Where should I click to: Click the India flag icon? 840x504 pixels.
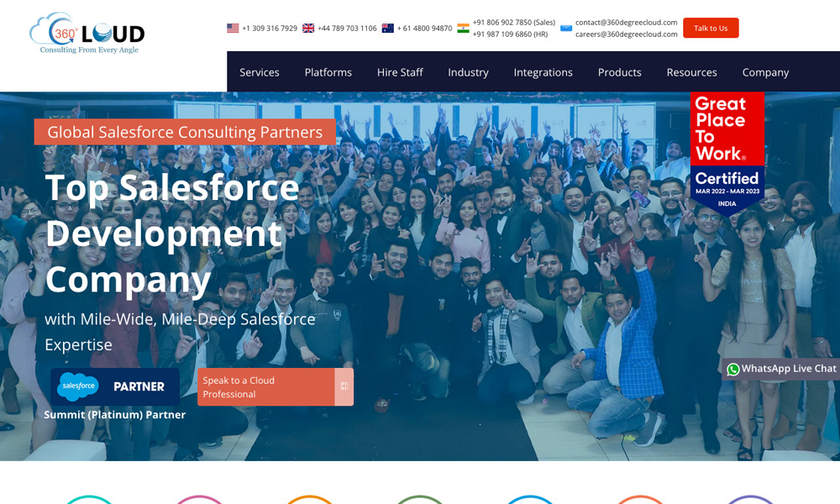463,28
